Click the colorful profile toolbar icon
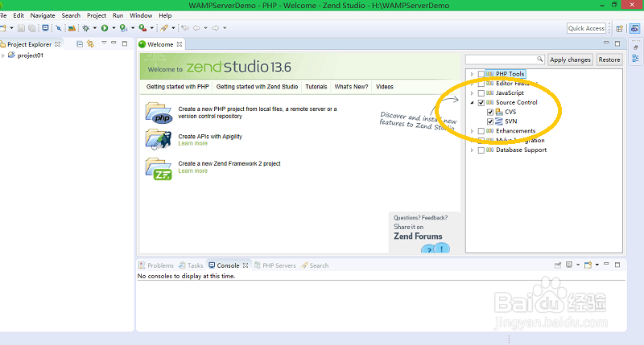Image resolution: width=644 pixels, height=345 pixels. click(72, 28)
